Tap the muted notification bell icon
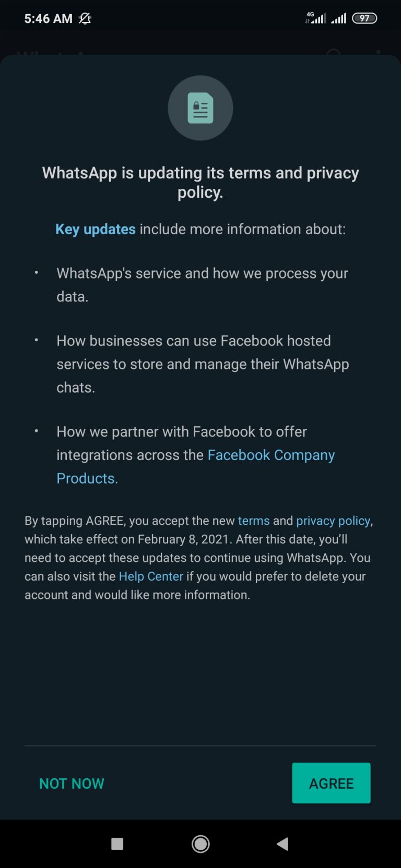The image size is (401, 868). tap(85, 19)
